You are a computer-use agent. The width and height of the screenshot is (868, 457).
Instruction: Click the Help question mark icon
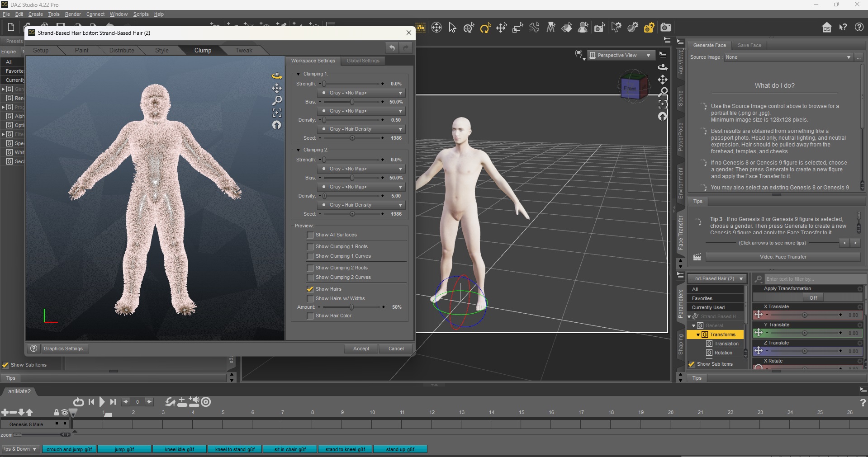(x=859, y=28)
